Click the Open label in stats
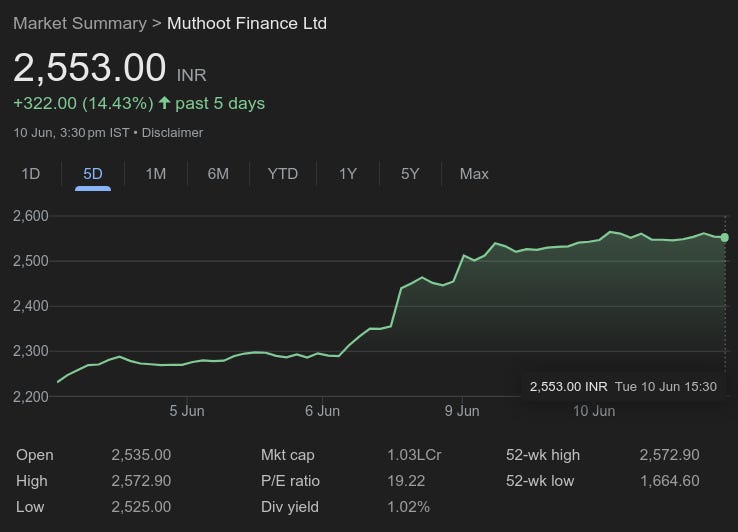This screenshot has height=532, width=738. [x=35, y=455]
